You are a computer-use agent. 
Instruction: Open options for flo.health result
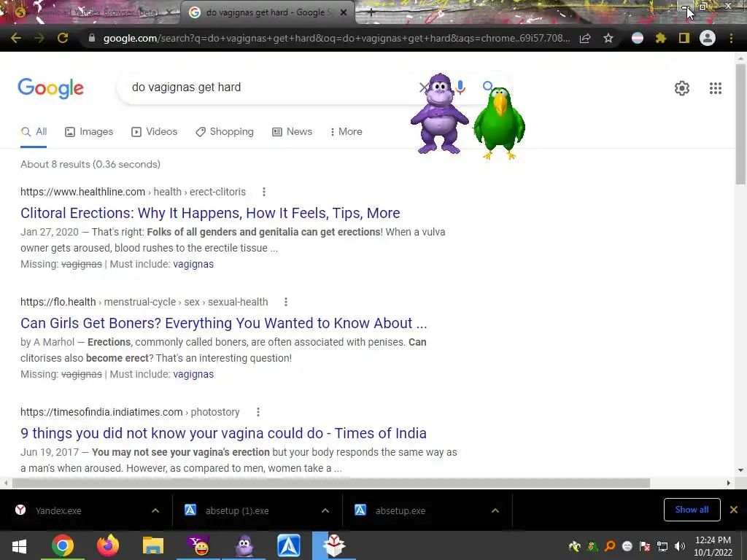pos(286,302)
